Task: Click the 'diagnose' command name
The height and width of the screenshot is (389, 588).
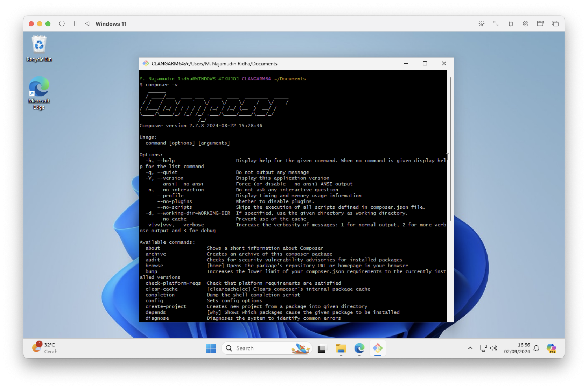Action: point(157,318)
